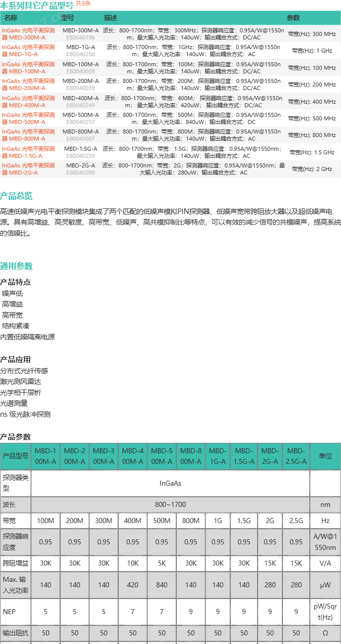Select the 产品总览 section heading
This screenshot has height=644, width=341.
point(16,196)
